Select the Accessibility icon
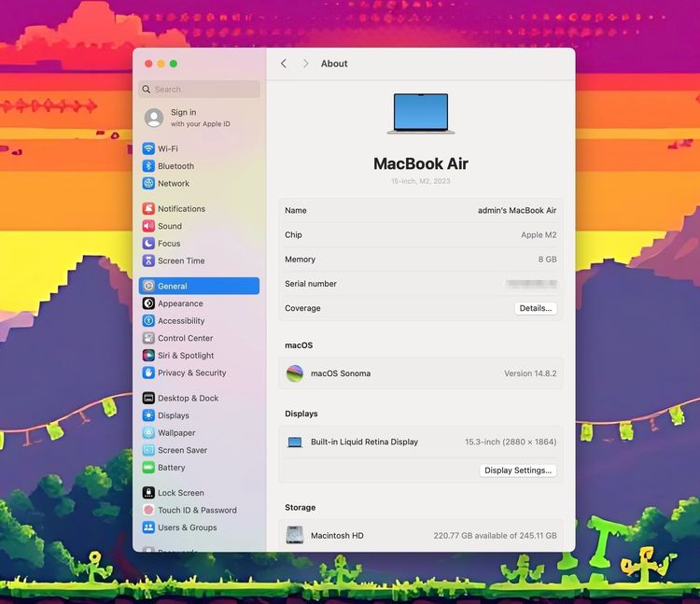The image size is (700, 604). click(x=148, y=320)
